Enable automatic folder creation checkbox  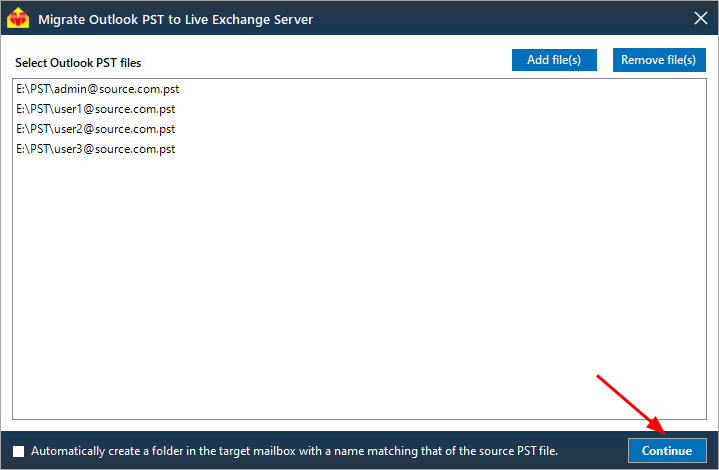tap(19, 451)
